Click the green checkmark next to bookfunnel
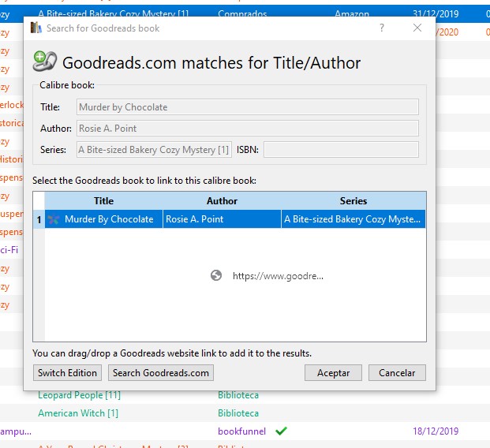Viewport: 490px width, 448px height. 281,431
